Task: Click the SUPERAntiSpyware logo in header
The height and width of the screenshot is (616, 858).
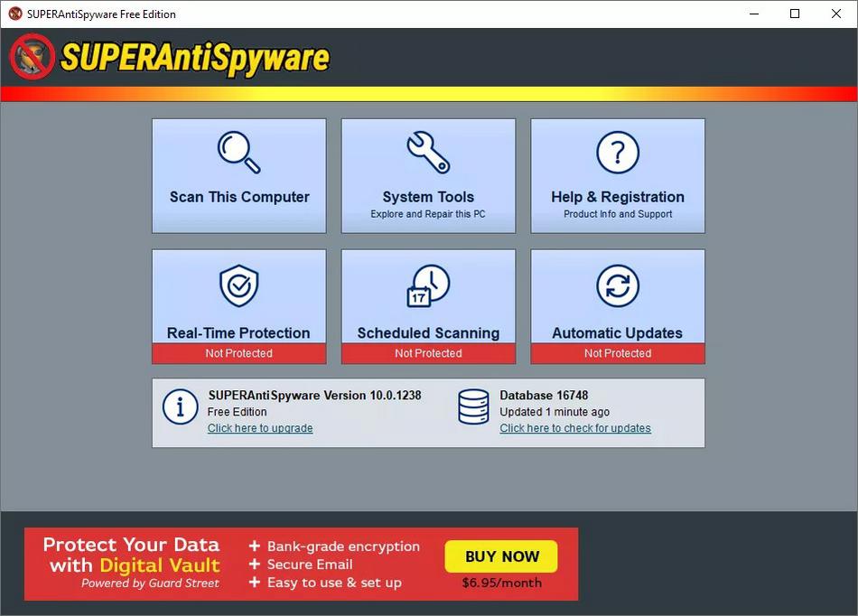Action: (170, 58)
